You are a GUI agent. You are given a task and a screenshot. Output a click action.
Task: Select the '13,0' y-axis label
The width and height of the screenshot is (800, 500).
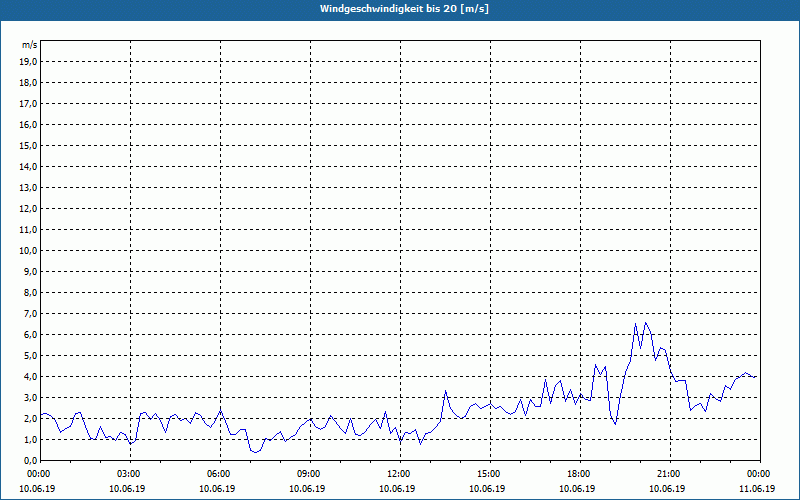tap(28, 188)
